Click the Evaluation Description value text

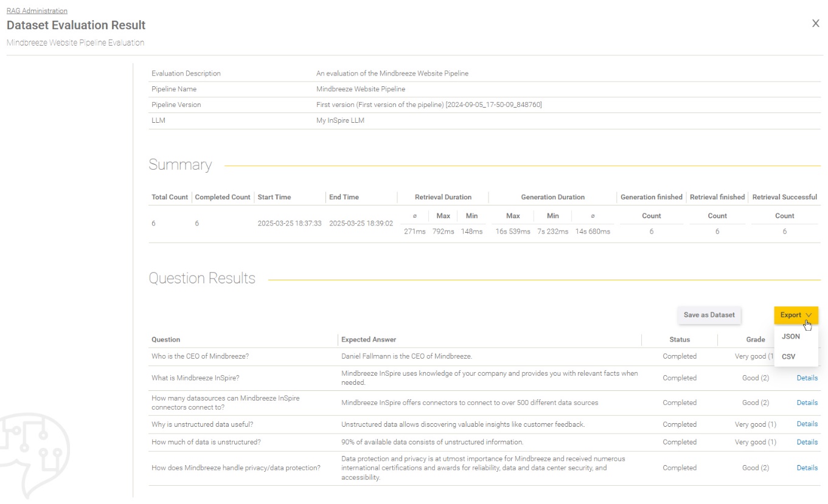click(x=392, y=74)
